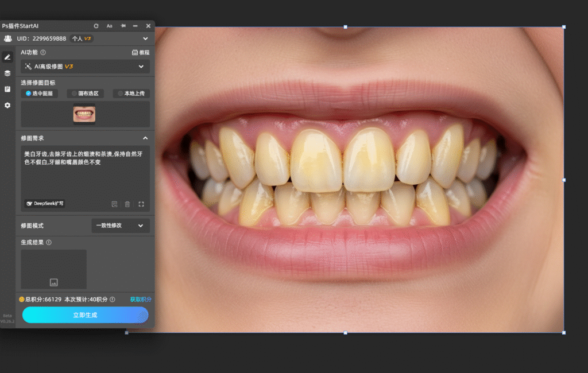Open the 一致性修改 mode dropdown

coord(121,226)
